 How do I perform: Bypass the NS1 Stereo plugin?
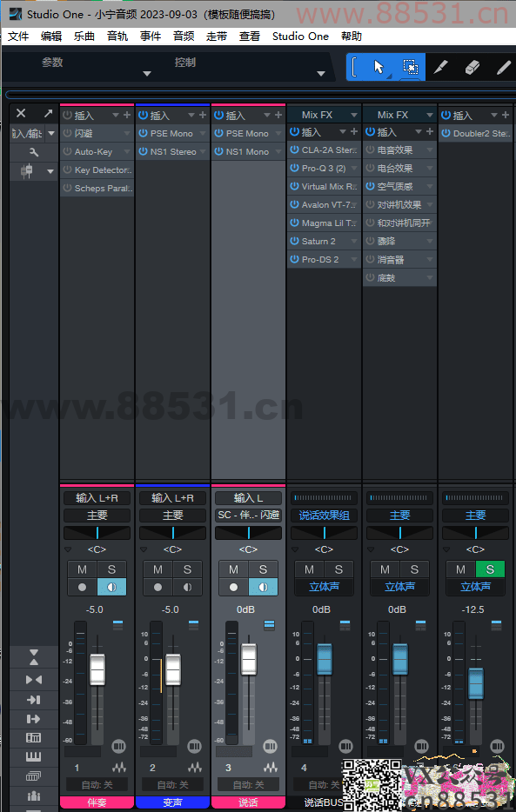(143, 152)
